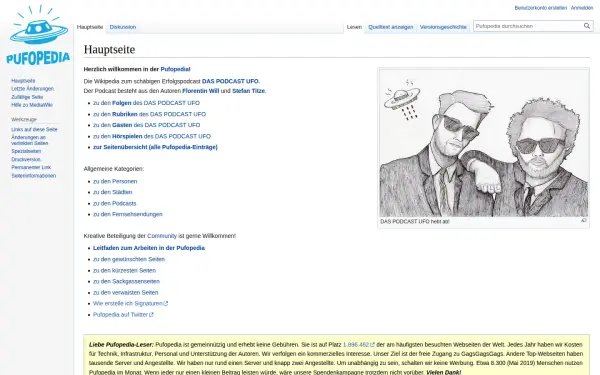Click the Pufopedia UFO logo
Screen dimensions: 600x375
click(38, 35)
